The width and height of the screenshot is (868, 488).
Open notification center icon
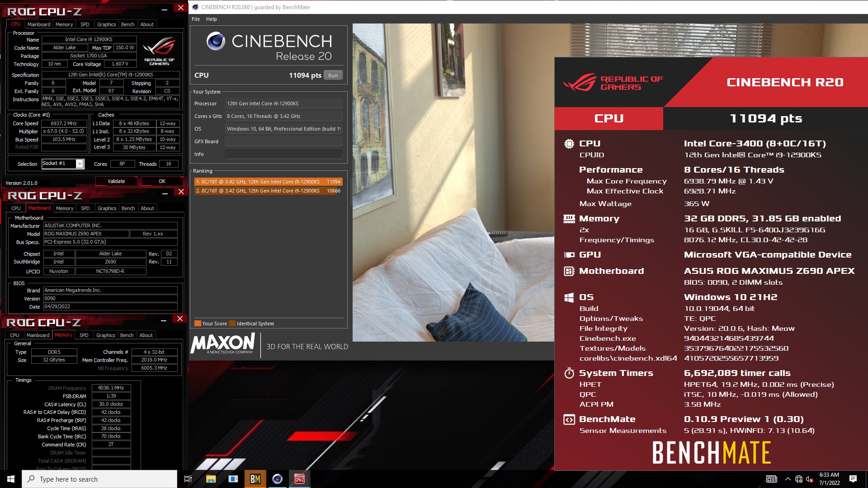tap(853, 479)
